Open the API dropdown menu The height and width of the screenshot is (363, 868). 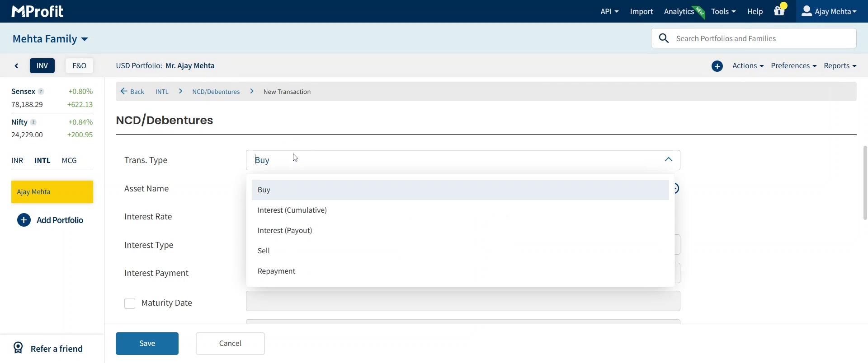[609, 11]
